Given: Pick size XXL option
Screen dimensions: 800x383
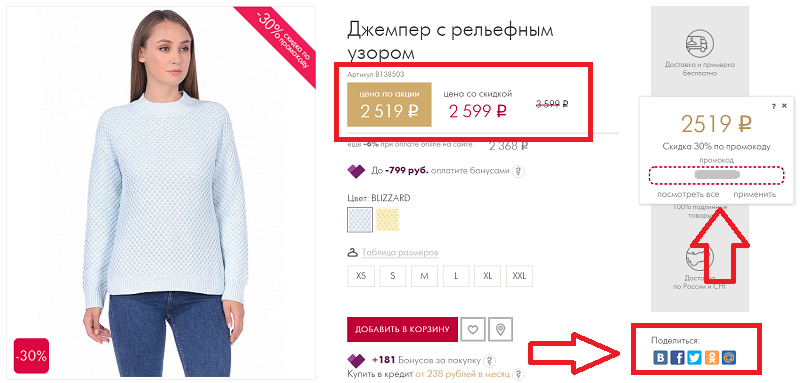Looking at the screenshot, I should coord(519,276).
